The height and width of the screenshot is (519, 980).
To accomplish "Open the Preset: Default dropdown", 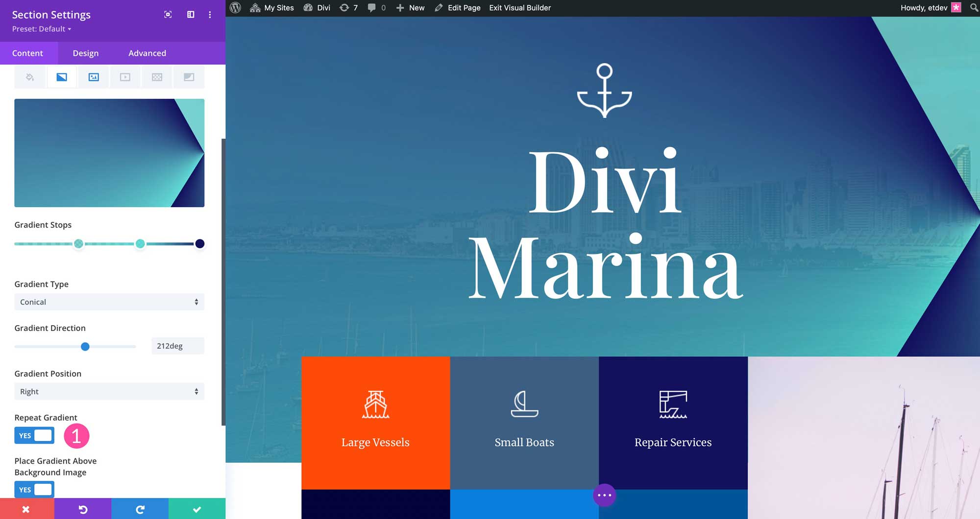I will click(x=41, y=29).
